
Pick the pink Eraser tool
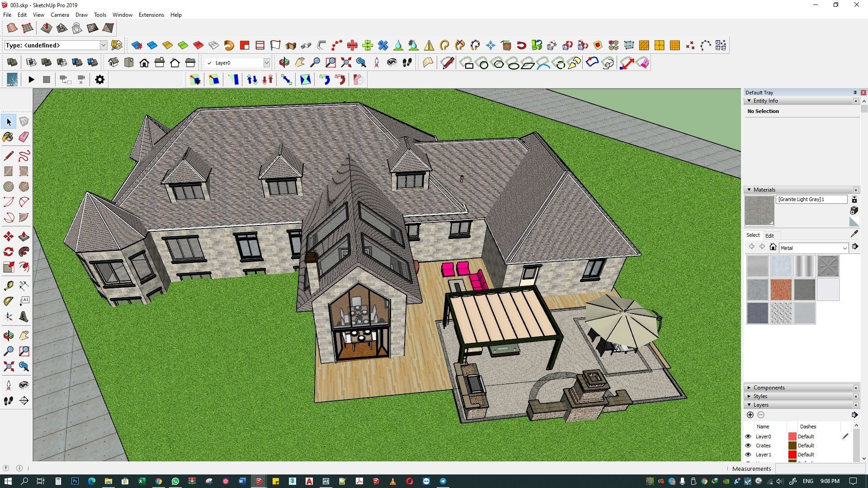point(24,137)
